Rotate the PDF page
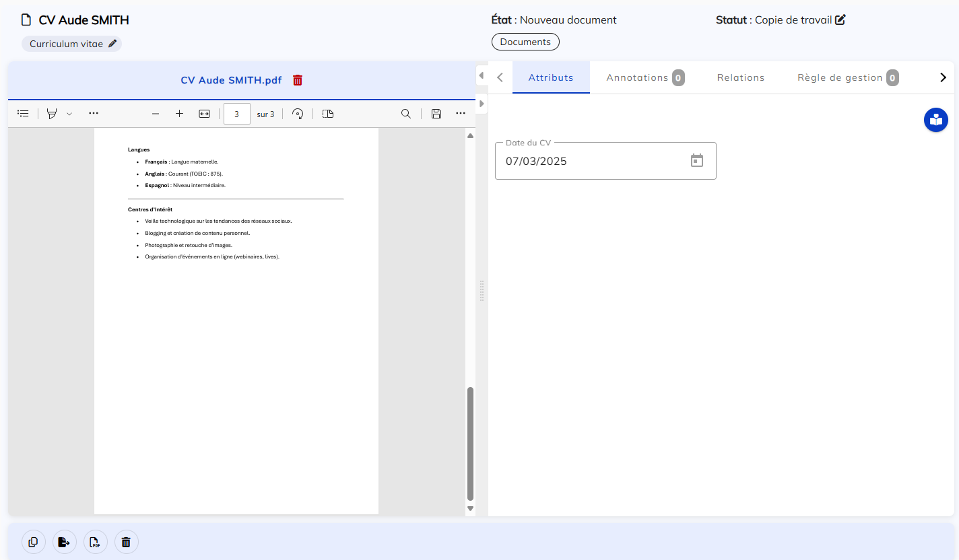This screenshot has width=959, height=560. point(298,114)
